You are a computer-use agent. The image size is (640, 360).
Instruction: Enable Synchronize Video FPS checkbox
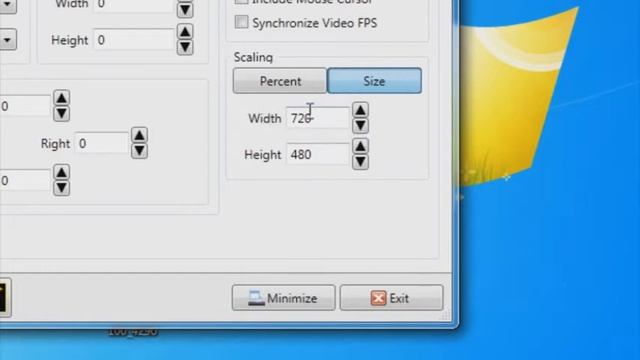coord(241,22)
